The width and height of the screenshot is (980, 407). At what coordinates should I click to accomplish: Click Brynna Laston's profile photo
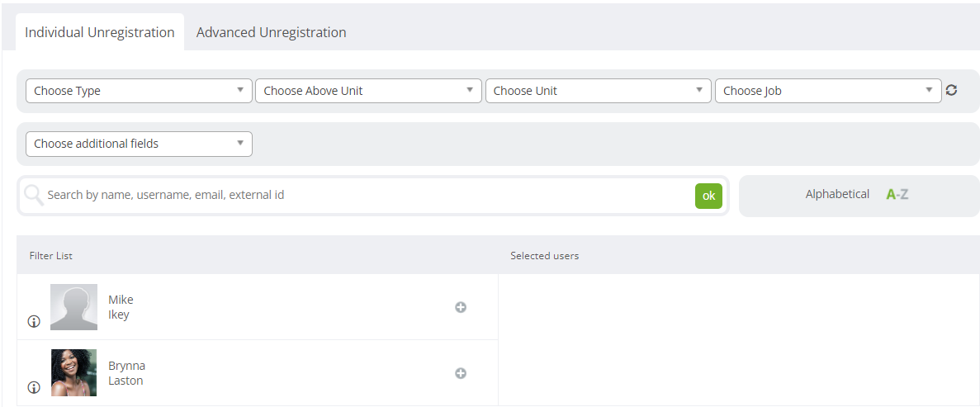[x=73, y=372]
